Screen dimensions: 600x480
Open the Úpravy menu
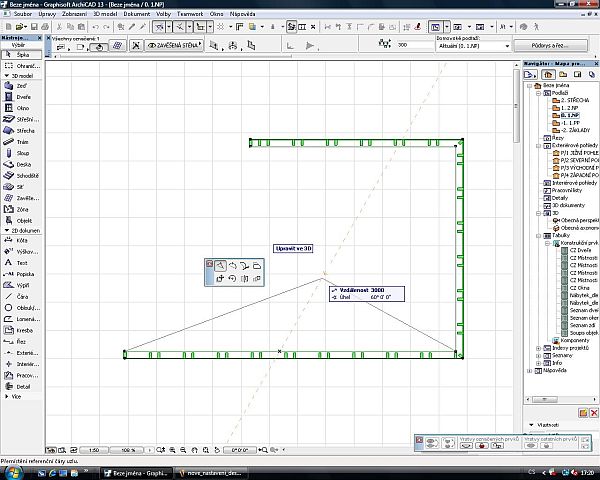47,14
